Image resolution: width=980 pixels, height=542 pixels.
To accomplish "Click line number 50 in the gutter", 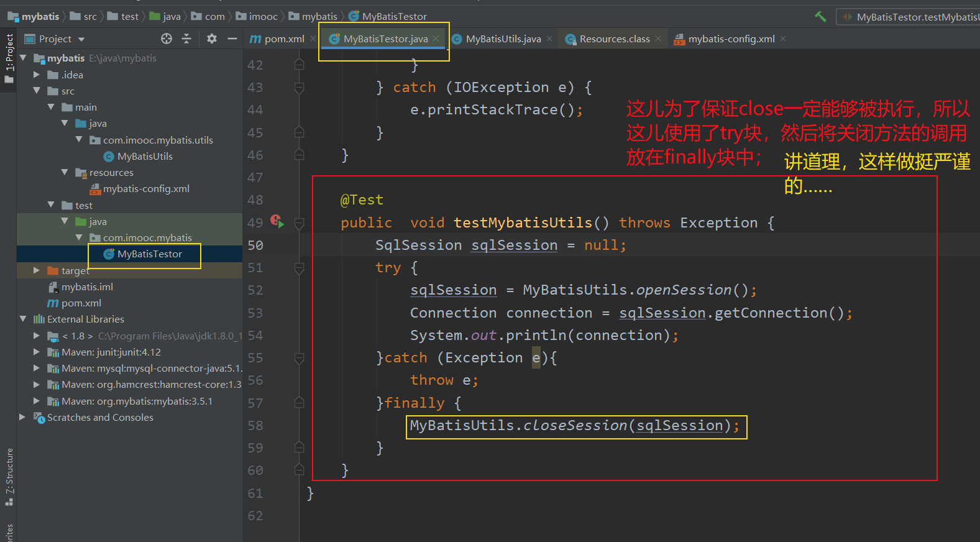I will 255,246.
